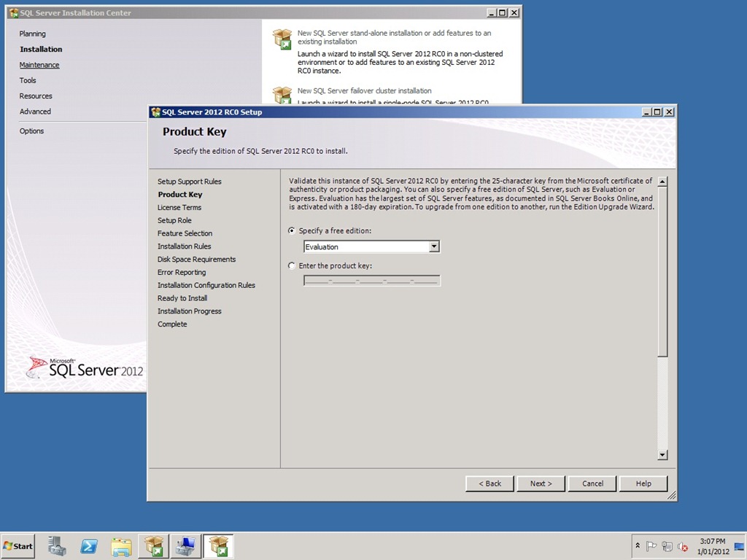
Task: Click the Next button
Action: click(x=541, y=483)
